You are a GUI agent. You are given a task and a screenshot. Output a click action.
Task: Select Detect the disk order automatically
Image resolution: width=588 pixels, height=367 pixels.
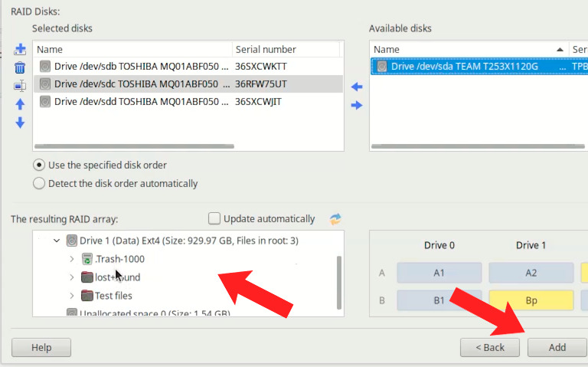[39, 184]
